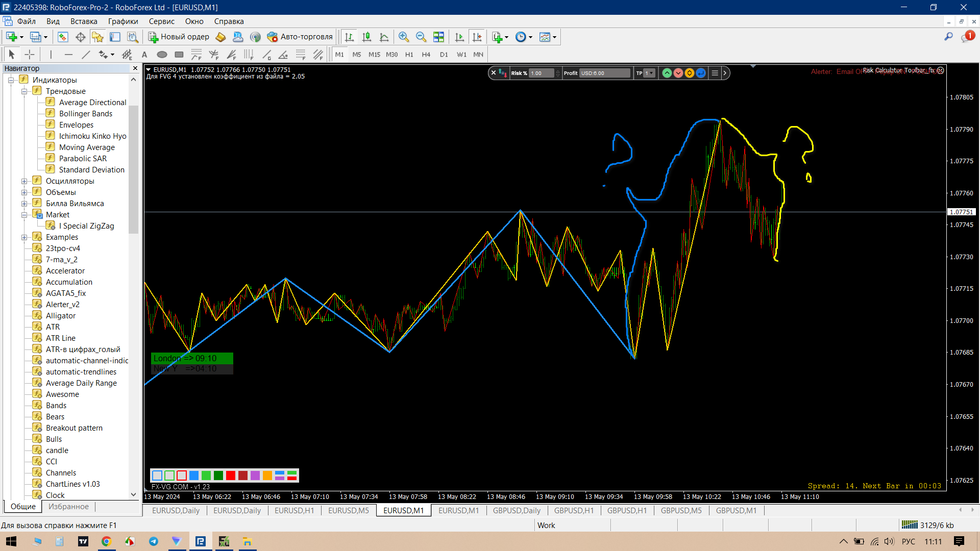Toggle the chart auto scroll button
The image size is (980, 551).
[459, 37]
